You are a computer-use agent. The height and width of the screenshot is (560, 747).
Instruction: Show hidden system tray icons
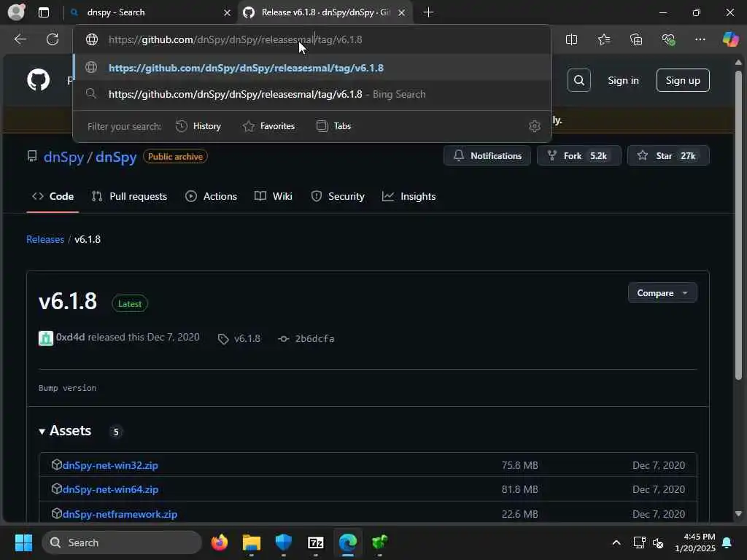(616, 542)
